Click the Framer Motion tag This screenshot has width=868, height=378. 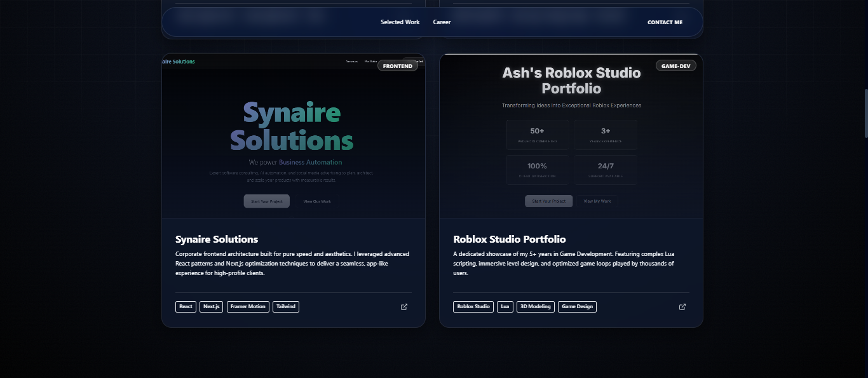(248, 307)
